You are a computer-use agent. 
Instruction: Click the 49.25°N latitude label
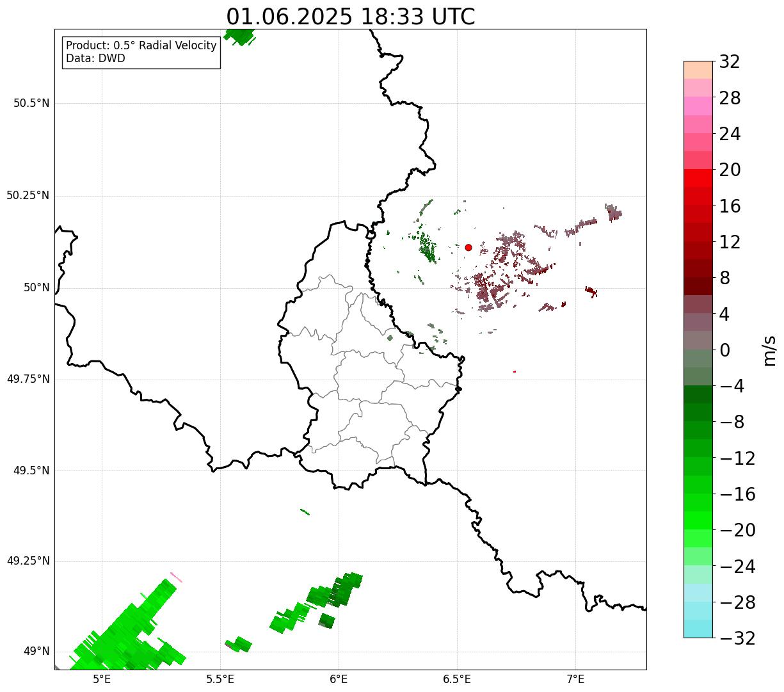28,561
